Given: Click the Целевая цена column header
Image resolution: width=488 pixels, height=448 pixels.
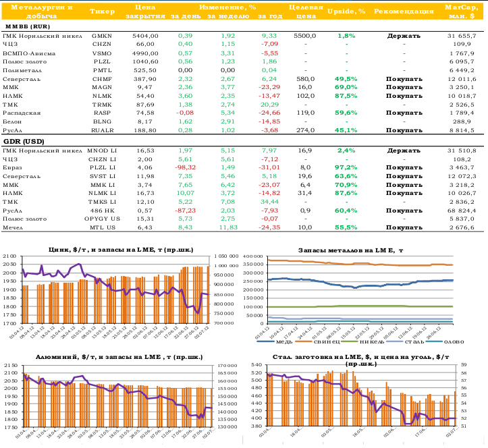Looking at the screenshot, I should pos(306,11).
